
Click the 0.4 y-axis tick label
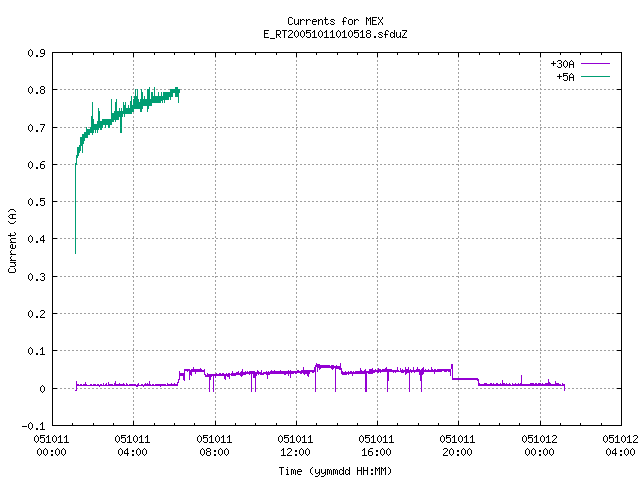[36, 239]
